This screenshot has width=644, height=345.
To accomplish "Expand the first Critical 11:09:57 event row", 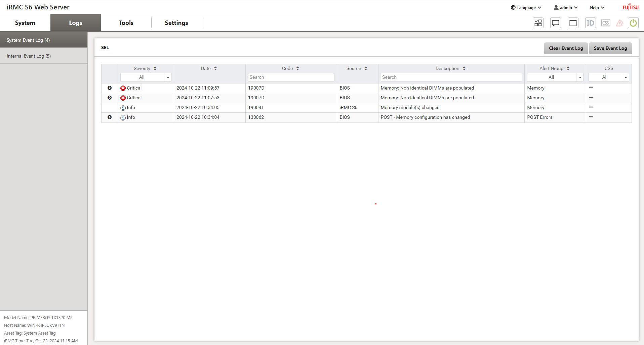I will point(110,88).
